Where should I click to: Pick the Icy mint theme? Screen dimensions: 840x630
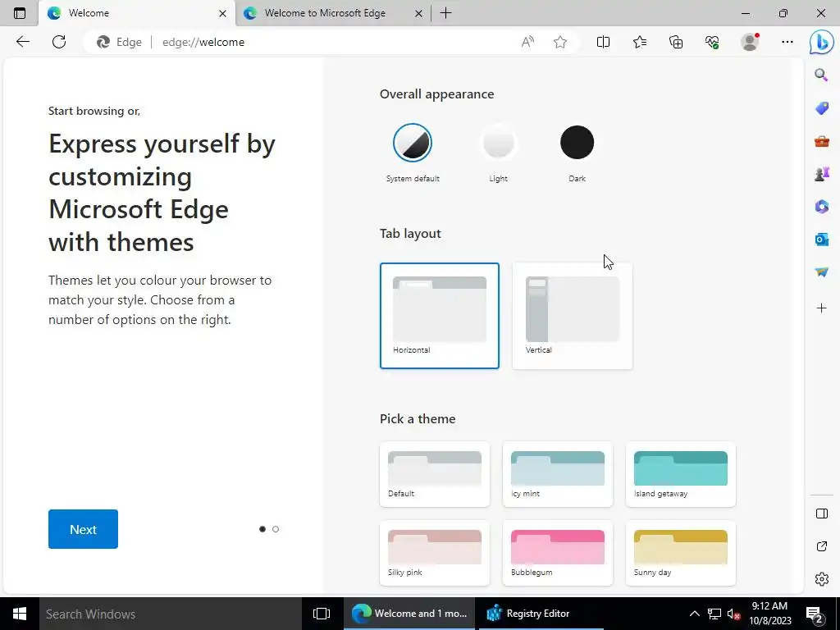point(558,474)
